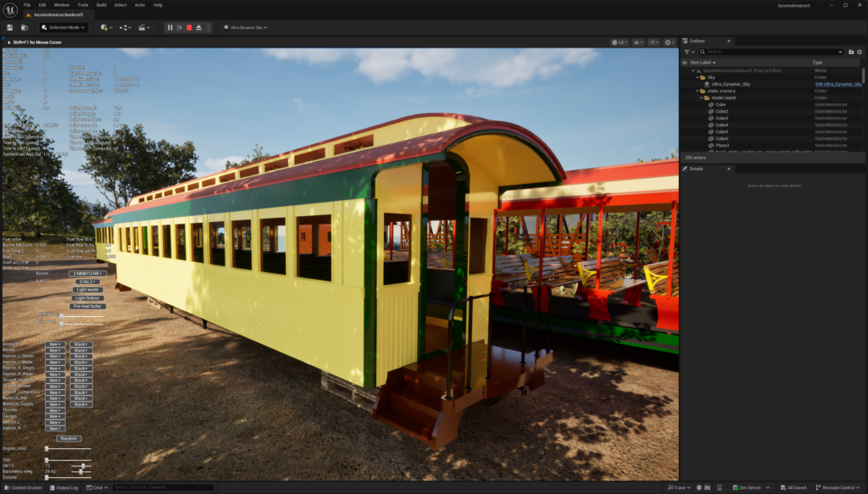Click the Light firebox button
The image size is (868, 494).
pos(87,297)
